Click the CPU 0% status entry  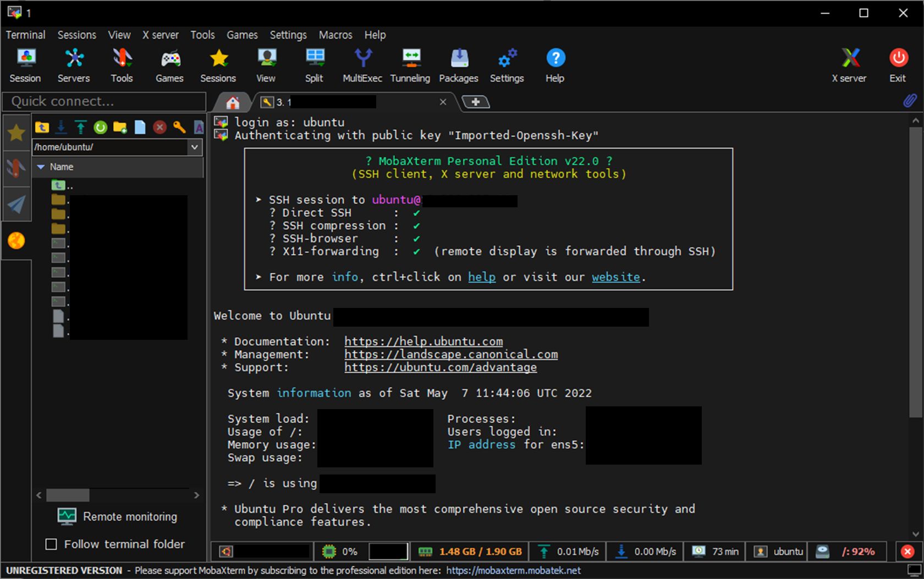340,552
